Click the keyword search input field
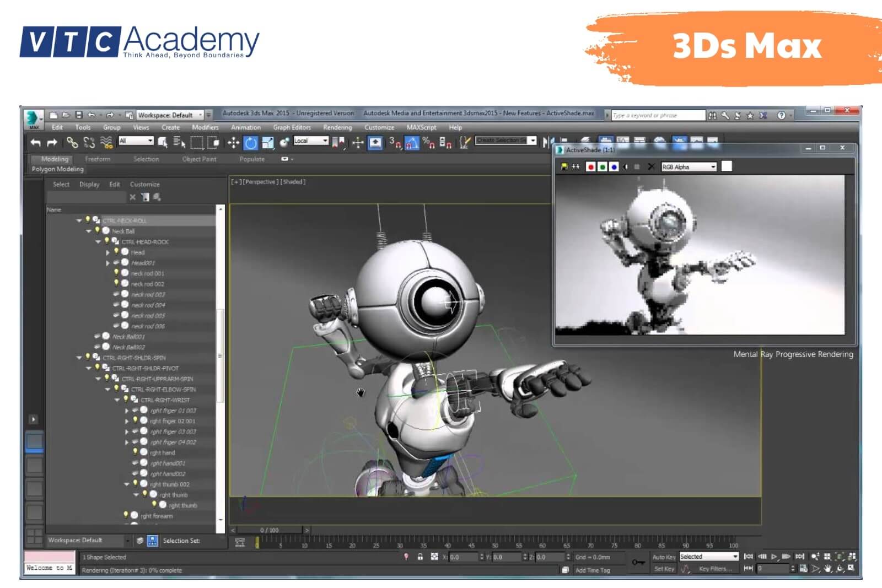Viewport: 882px width, 588px height. tap(656, 115)
